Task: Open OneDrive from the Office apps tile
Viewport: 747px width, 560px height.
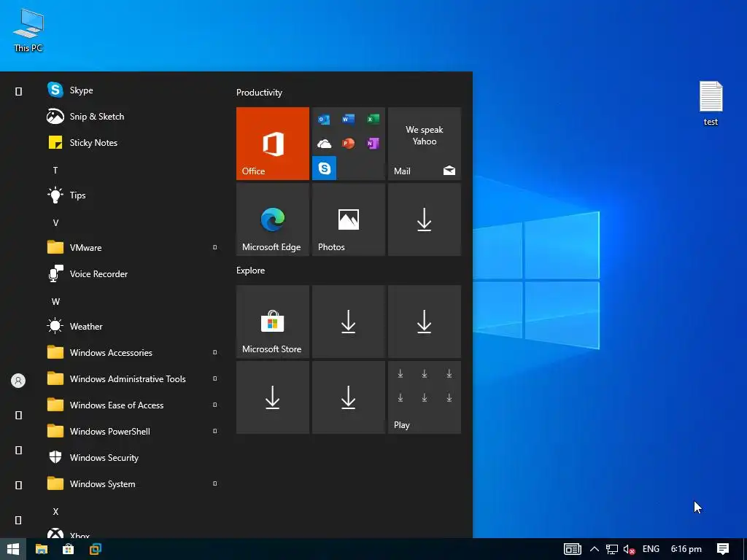Action: [x=324, y=144]
